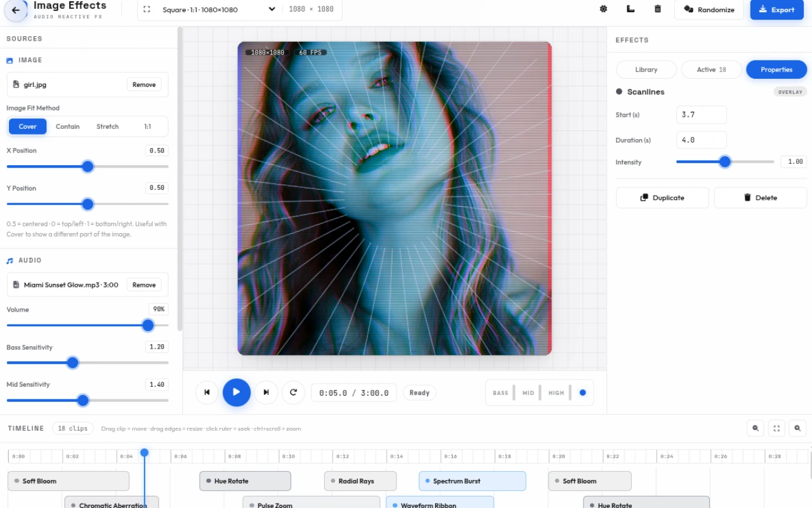Select the Contain fit method
Image resolution: width=812 pixels, height=508 pixels.
click(x=68, y=126)
